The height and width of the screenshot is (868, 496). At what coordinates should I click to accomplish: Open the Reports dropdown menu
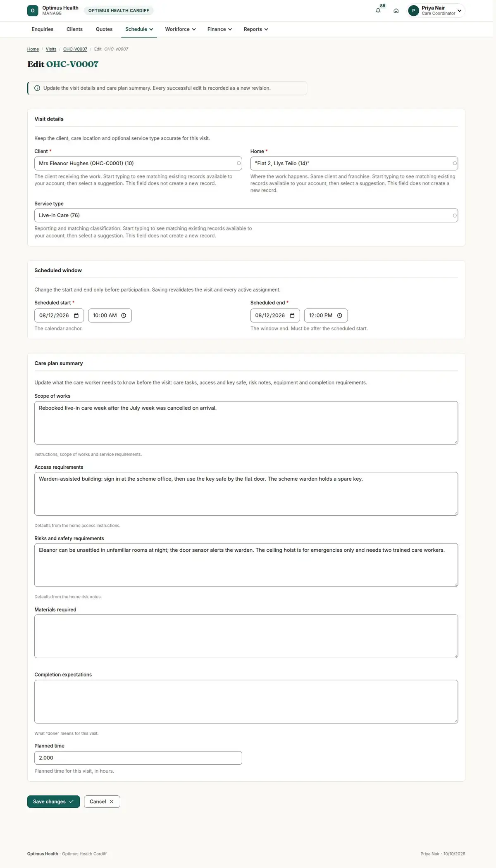[x=256, y=29]
